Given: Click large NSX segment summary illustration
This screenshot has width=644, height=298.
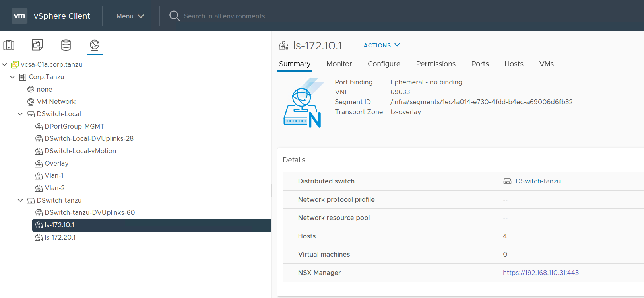Looking at the screenshot, I should click(304, 103).
